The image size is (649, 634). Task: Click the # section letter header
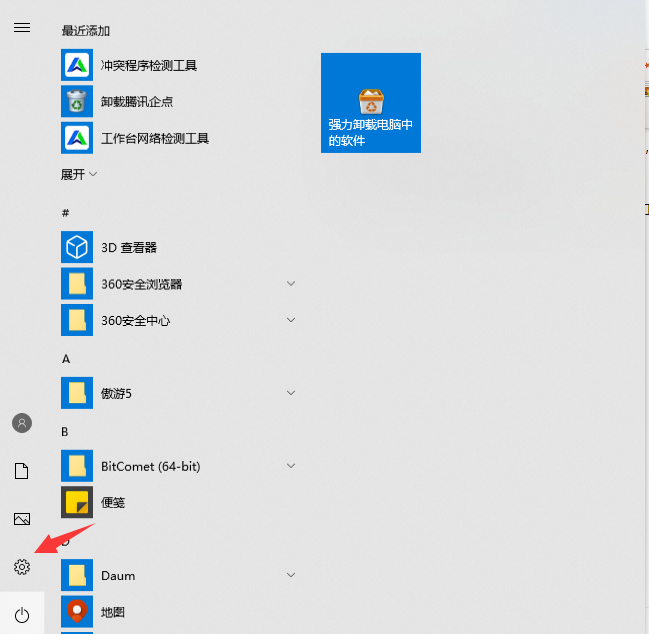coord(65,213)
